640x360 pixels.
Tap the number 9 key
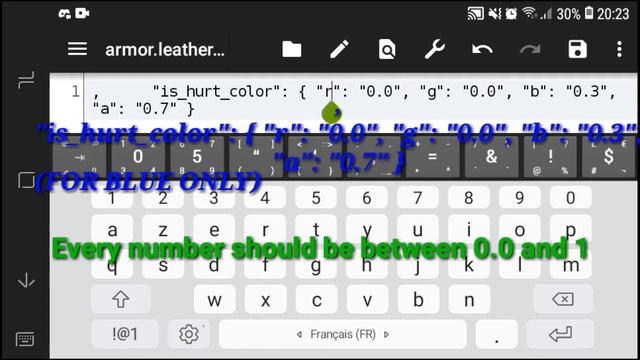(520, 198)
